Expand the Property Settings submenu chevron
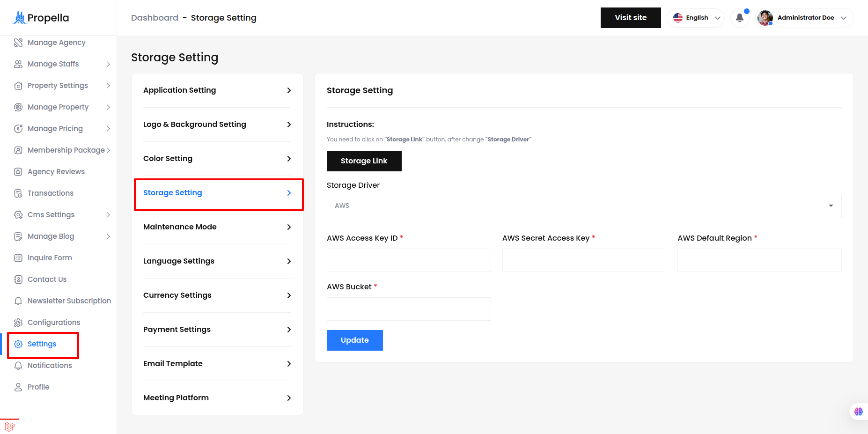Screen dimensions: 868x434 (108, 86)
